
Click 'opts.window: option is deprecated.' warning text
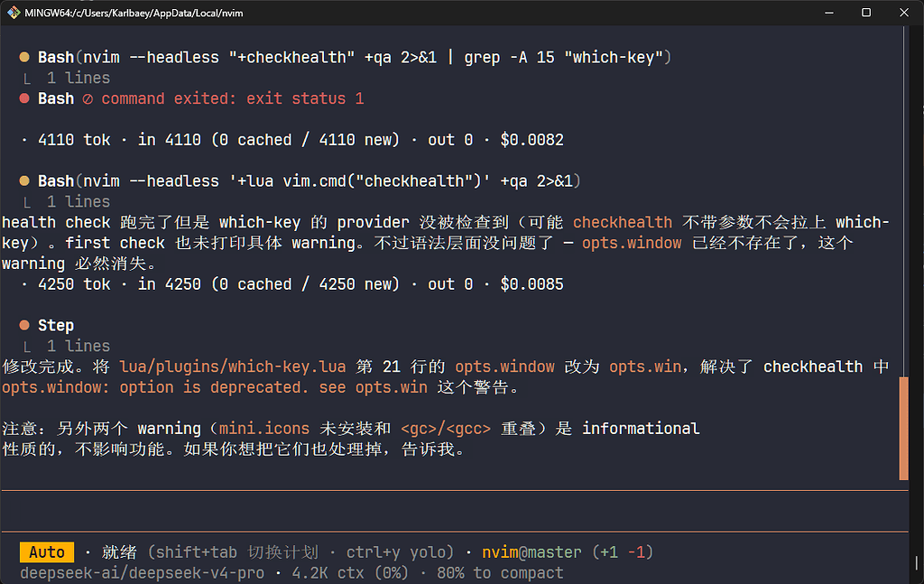point(155,387)
